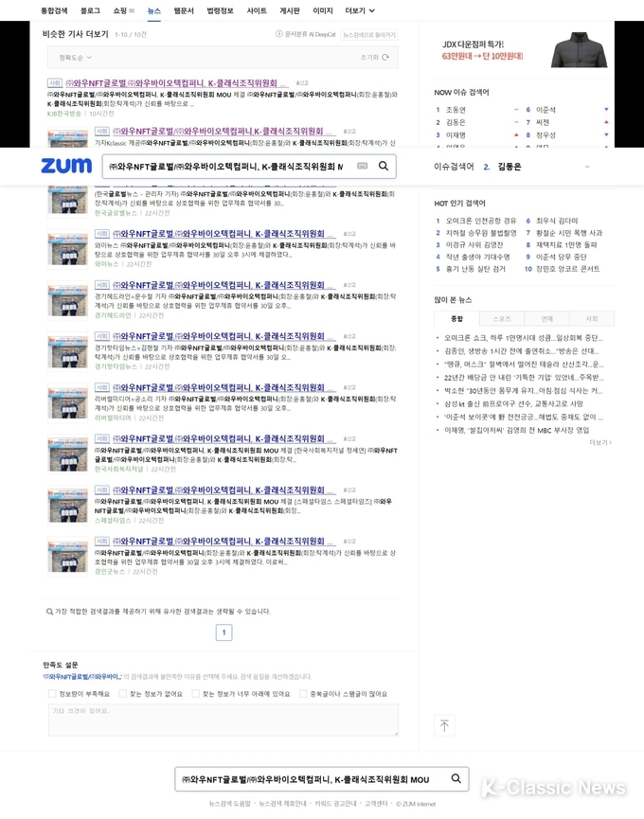
Task: Open the 리버럴미디어 article thumbnail
Action: point(67,402)
